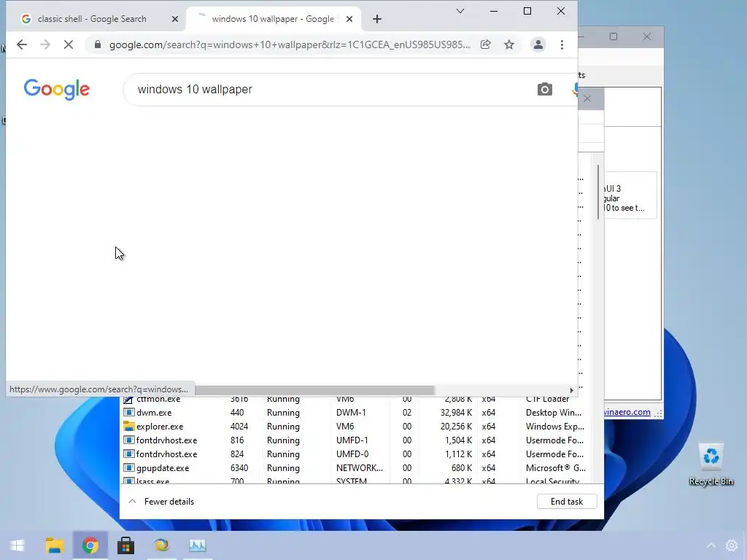Viewport: 747px width, 560px height.
Task: Collapse Task Manager with Fewer details
Action: tap(161, 502)
